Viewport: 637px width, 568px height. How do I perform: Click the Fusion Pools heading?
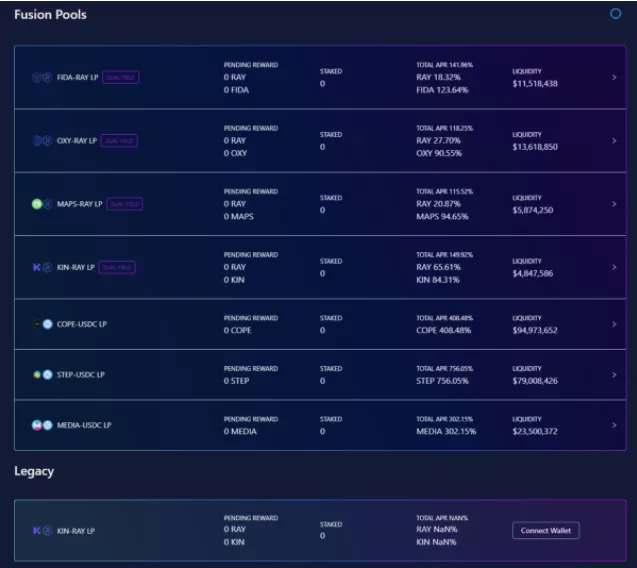coord(50,15)
